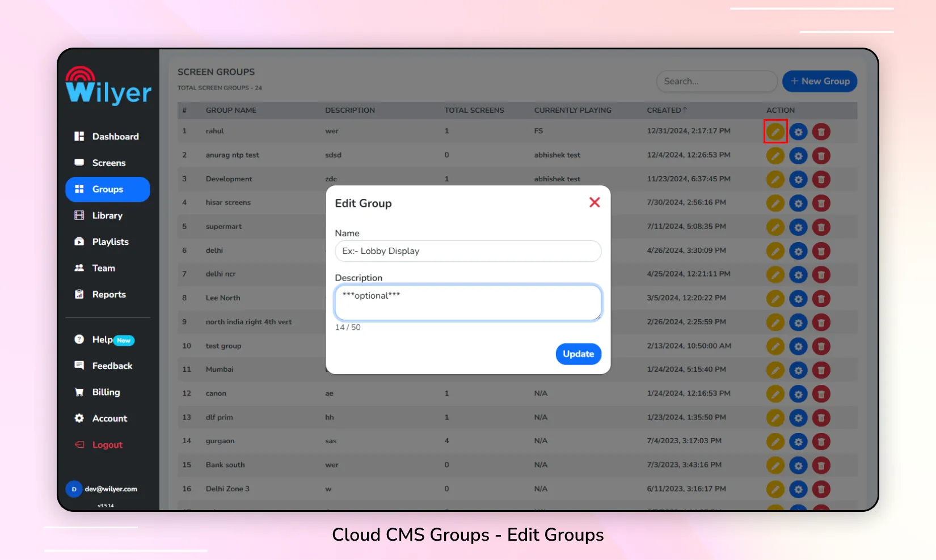936x560 pixels.
Task: Close the Edit Group dialog with red X
Action: [x=595, y=202]
